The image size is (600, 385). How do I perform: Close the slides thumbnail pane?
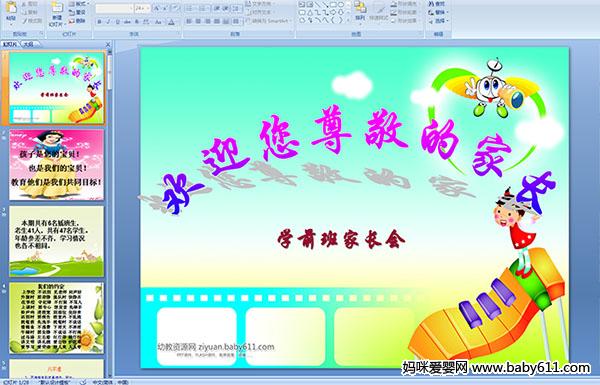click(x=108, y=44)
